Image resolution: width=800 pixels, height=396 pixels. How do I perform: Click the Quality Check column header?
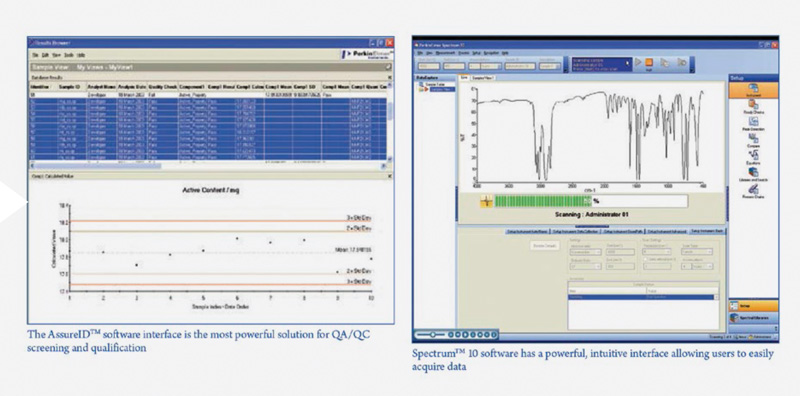click(x=162, y=87)
